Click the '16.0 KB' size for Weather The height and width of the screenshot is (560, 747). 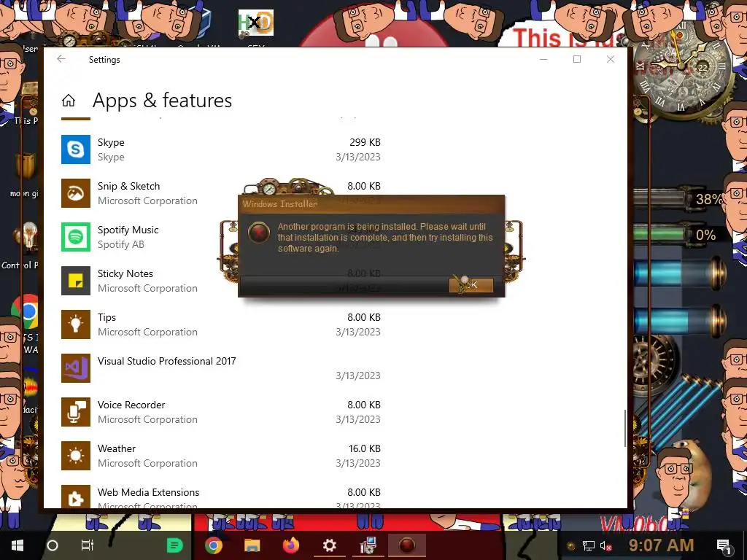pos(365,448)
